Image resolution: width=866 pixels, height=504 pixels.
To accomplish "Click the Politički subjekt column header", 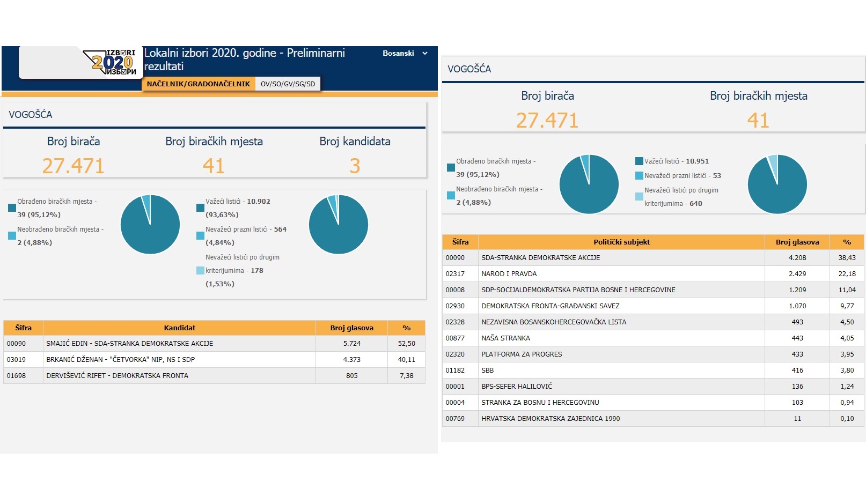I will click(x=621, y=242).
